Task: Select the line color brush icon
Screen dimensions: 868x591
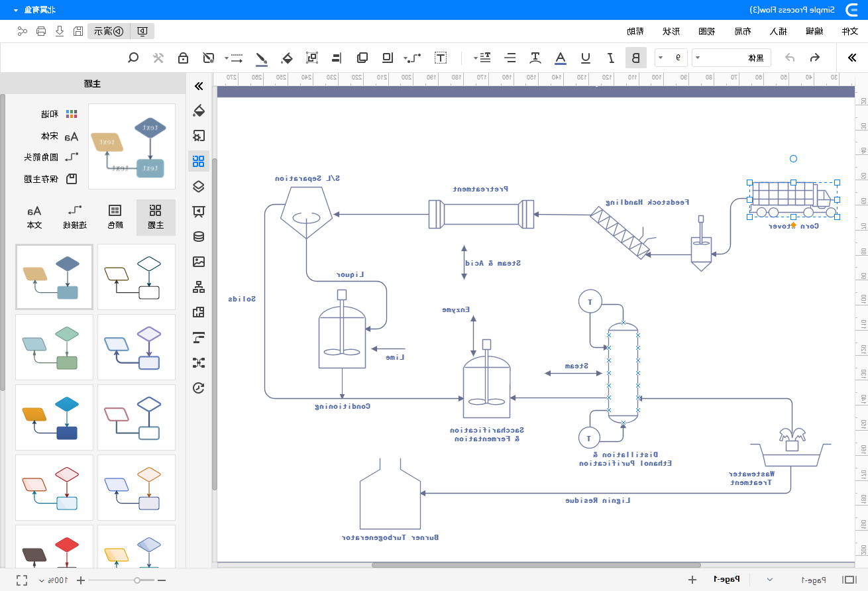Action: coord(262,58)
